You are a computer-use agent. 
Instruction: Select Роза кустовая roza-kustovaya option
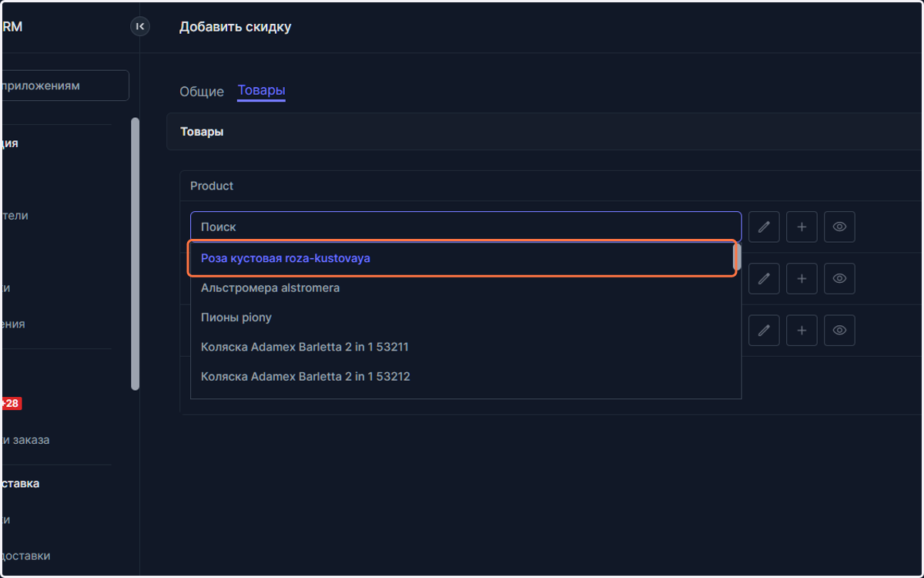pyautogui.click(x=462, y=258)
